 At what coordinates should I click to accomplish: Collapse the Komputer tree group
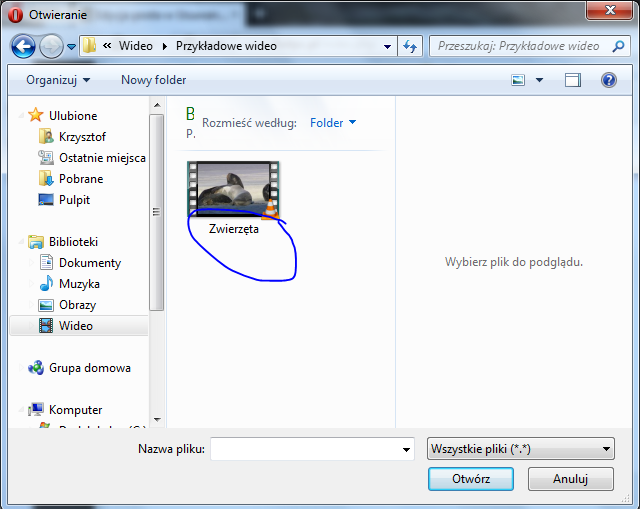click(x=21, y=410)
